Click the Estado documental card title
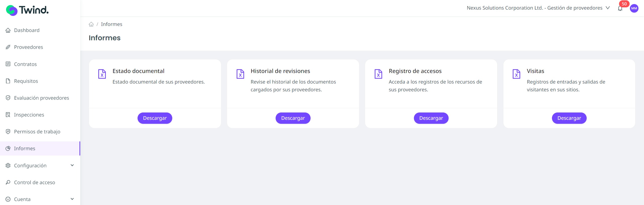The image size is (644, 205). 139,71
